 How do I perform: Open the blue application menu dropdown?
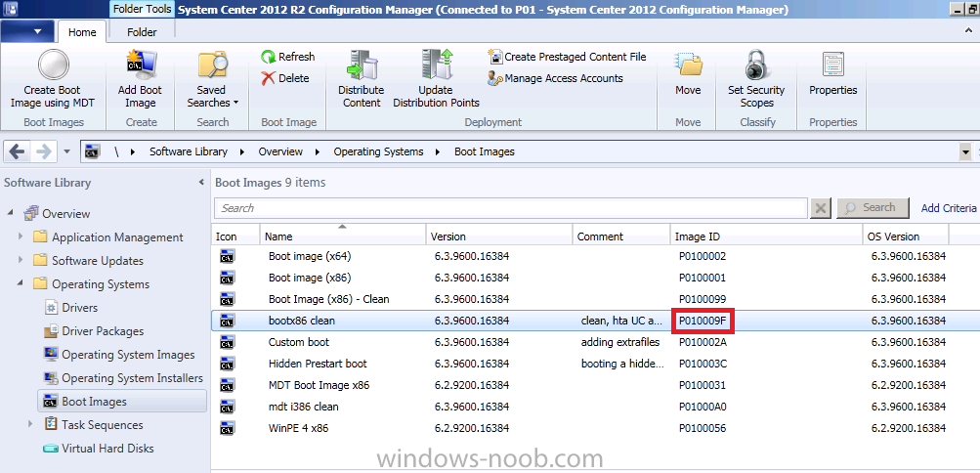pos(28,30)
